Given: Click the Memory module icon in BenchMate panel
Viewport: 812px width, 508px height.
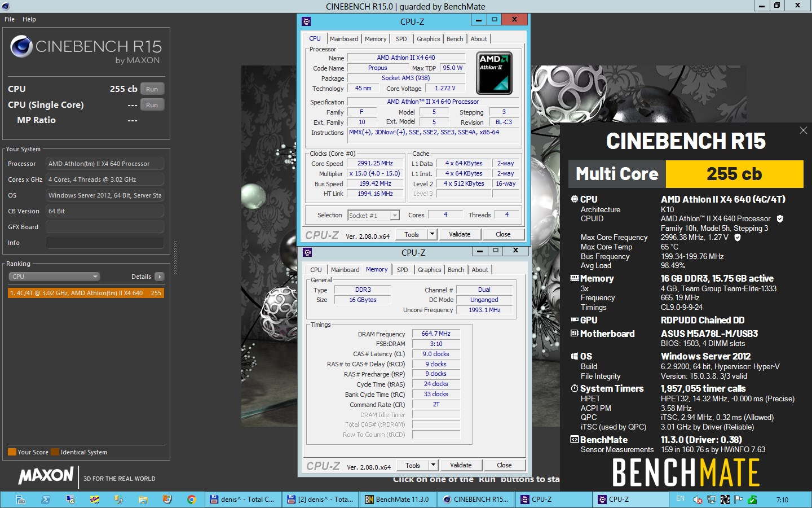Looking at the screenshot, I should pyautogui.click(x=575, y=278).
